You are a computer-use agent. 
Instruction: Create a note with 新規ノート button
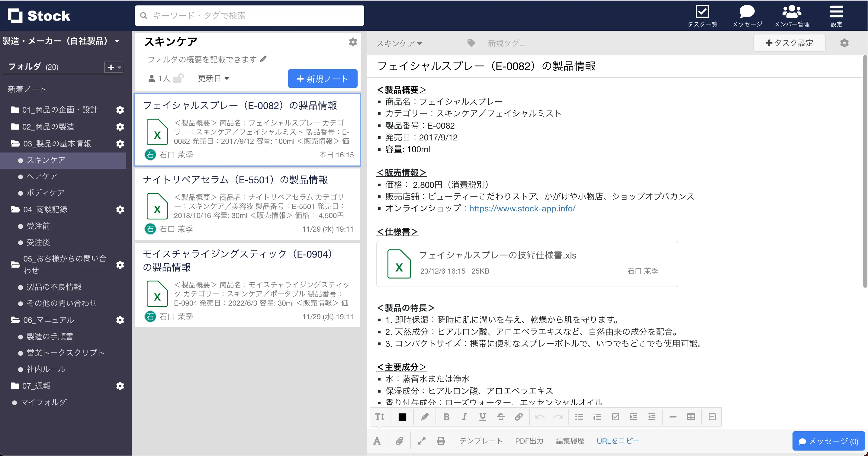(x=322, y=78)
